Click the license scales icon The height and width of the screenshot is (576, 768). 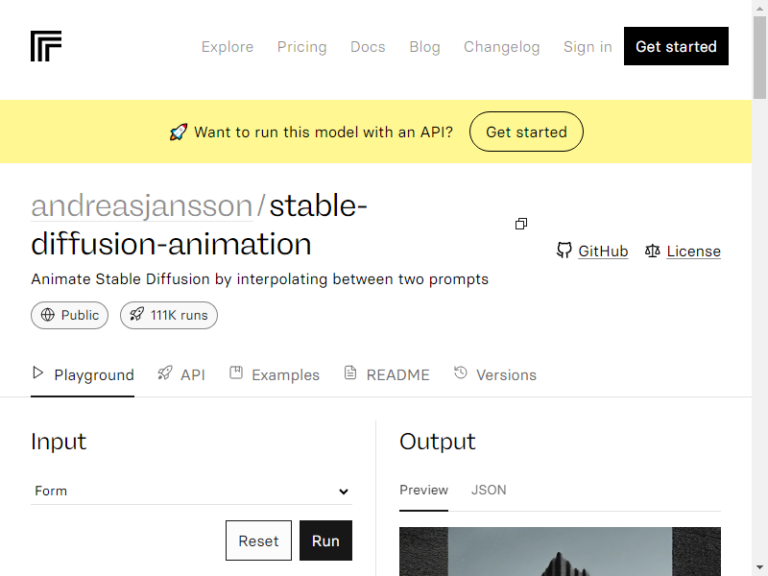[652, 251]
